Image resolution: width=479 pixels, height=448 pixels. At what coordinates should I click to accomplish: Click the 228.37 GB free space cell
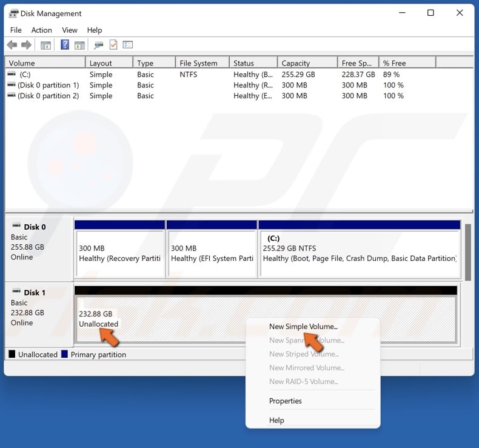click(358, 74)
